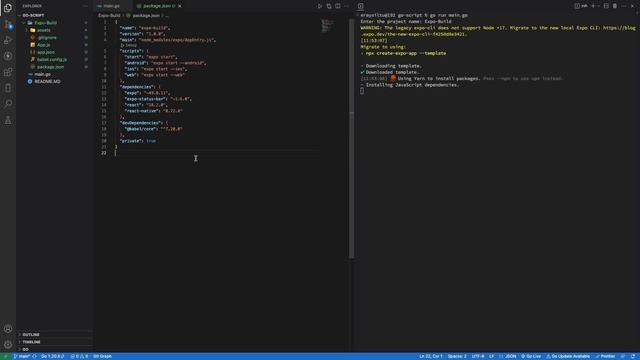Open the errors and warnings status item
Viewport: 640px width, 360px height.
tap(79, 356)
